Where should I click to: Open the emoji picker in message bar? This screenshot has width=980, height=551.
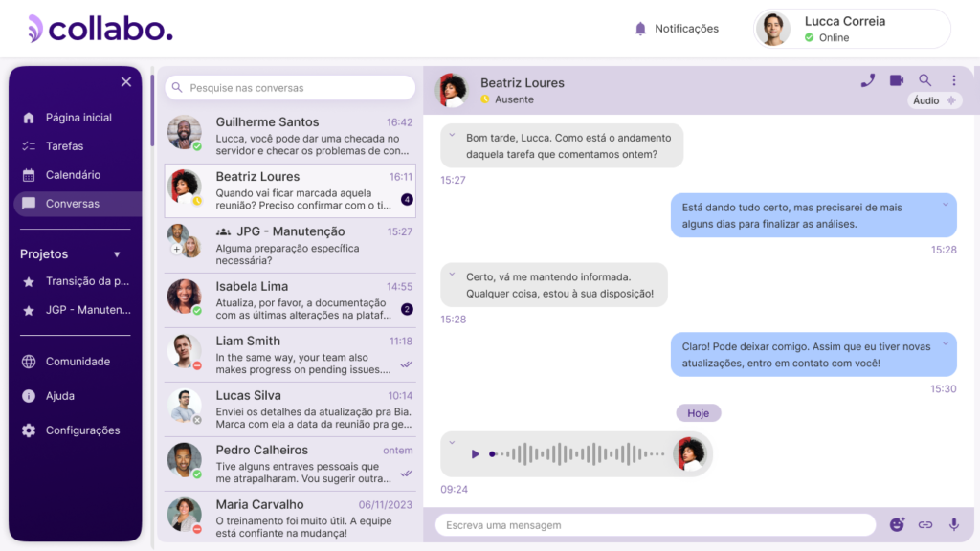(x=897, y=524)
